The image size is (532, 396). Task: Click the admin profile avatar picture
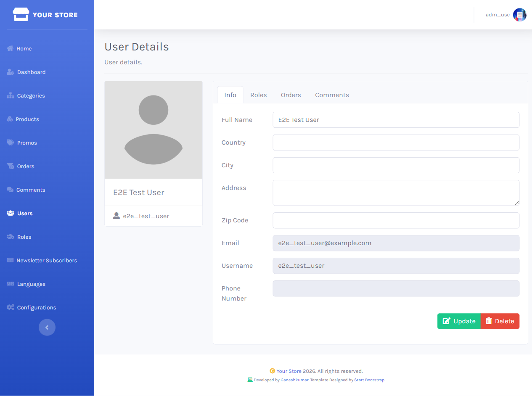click(x=520, y=15)
